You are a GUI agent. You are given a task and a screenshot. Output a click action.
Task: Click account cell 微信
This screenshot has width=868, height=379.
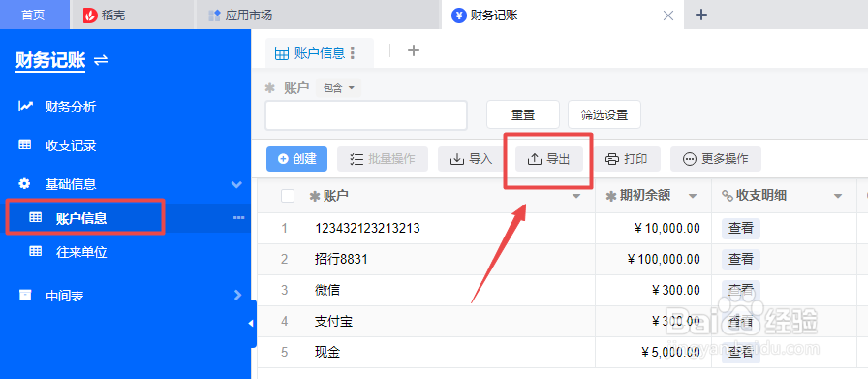point(327,290)
